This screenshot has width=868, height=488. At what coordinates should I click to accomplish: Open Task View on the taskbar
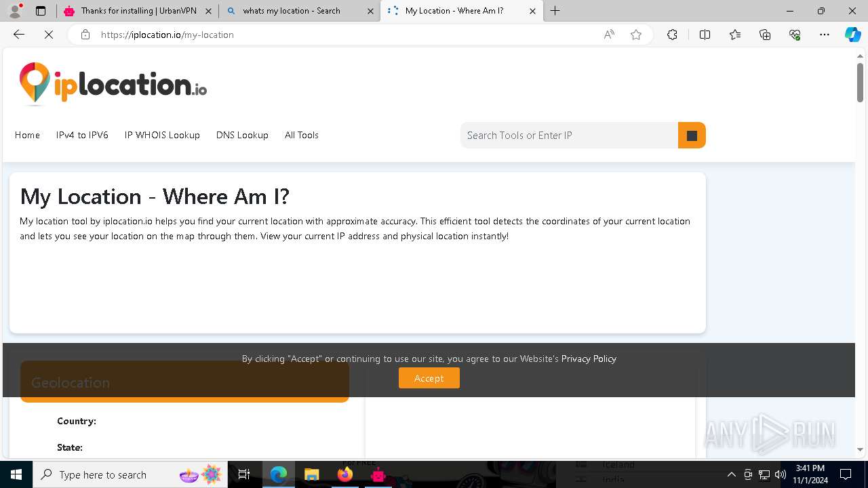244,474
